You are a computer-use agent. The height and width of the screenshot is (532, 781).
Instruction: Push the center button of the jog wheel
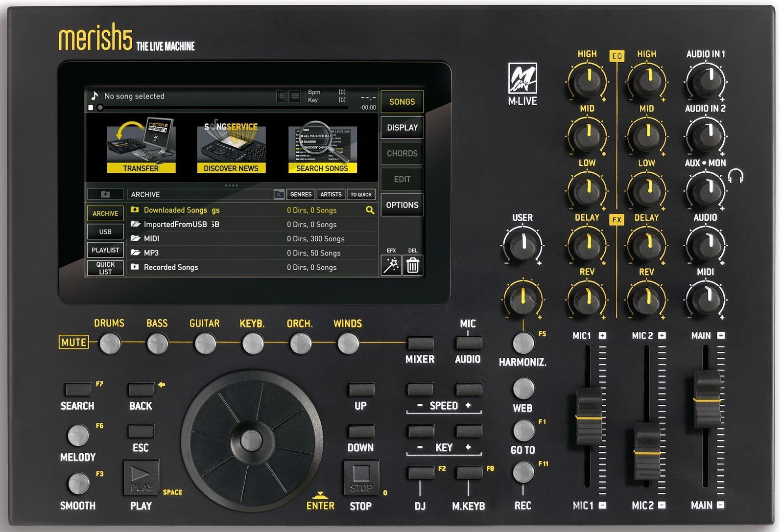pos(251,440)
